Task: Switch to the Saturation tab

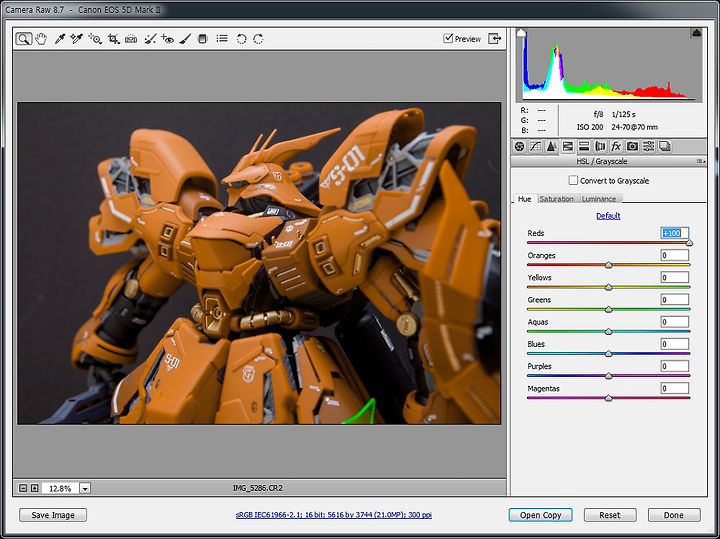Action: pos(557,199)
